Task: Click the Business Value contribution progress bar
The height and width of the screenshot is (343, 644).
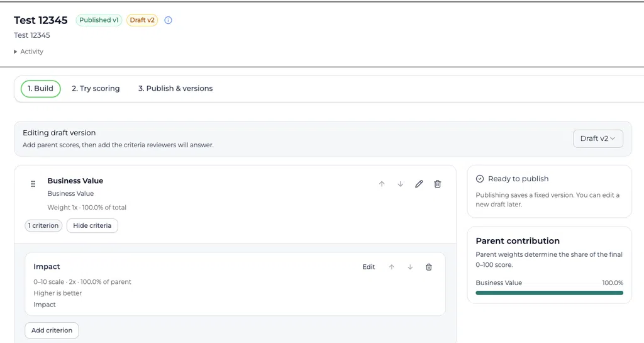Action: [x=549, y=293]
